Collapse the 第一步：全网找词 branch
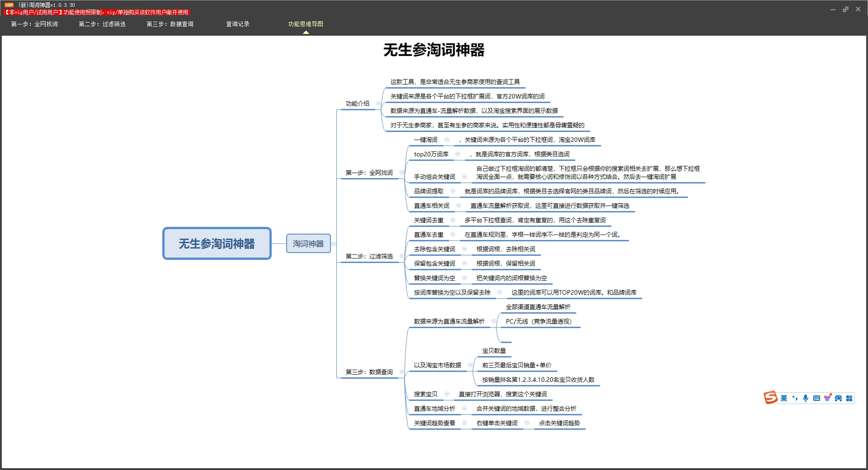This screenshot has width=868, height=470. tap(401, 173)
